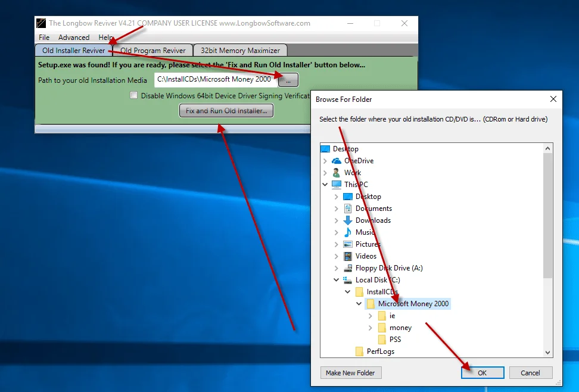Expand the Downloads tree node
579x392 pixels.
pyautogui.click(x=337, y=220)
